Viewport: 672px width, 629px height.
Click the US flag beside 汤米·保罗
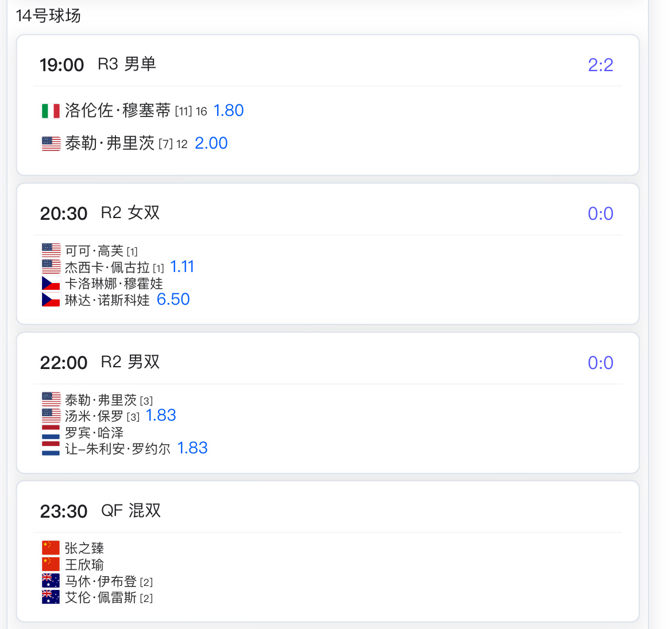click(x=51, y=416)
